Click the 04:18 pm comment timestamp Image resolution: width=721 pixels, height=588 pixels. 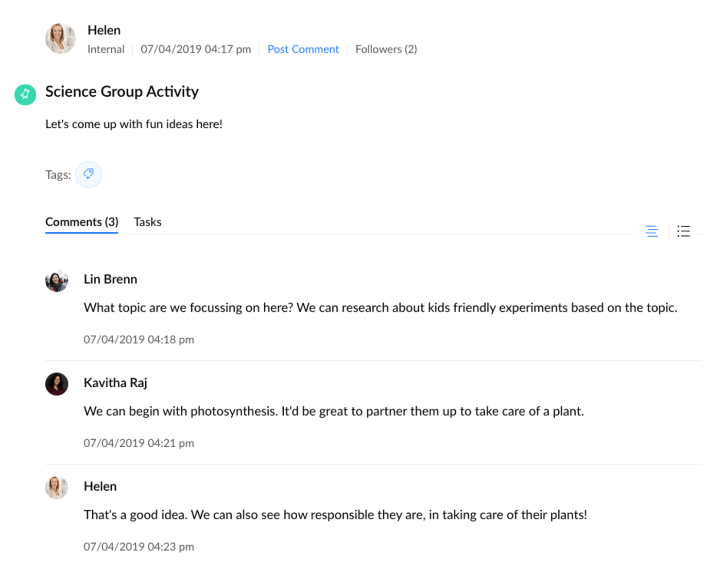[138, 340]
